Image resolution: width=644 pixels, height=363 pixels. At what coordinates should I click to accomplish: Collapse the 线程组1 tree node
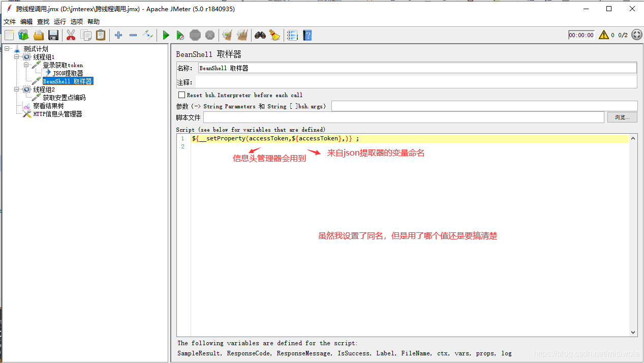(17, 57)
